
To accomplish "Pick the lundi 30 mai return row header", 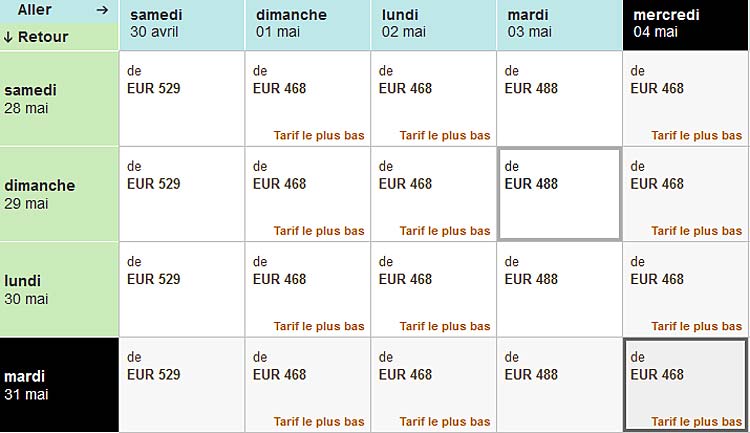I will tap(59, 289).
